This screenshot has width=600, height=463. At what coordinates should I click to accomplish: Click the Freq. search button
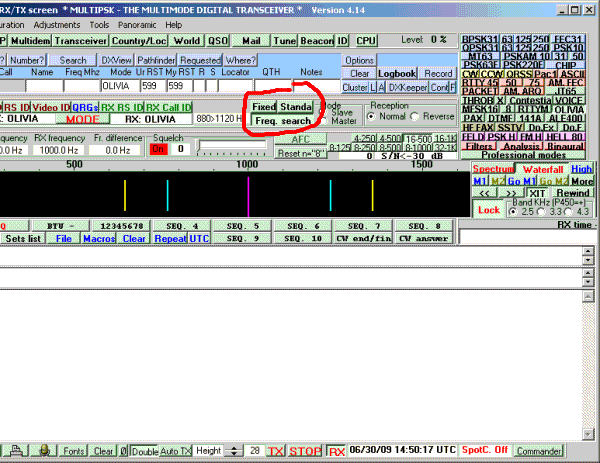click(x=283, y=121)
